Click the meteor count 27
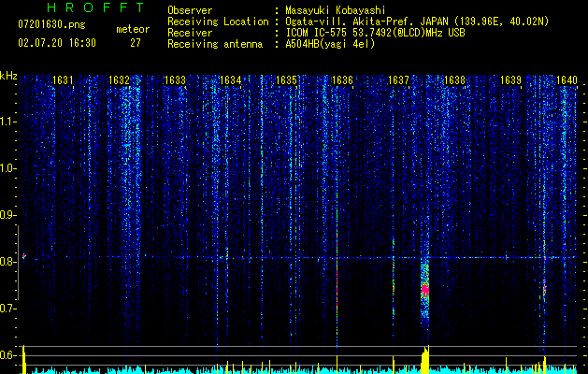Viewport: 588px width, 374px height. (136, 43)
